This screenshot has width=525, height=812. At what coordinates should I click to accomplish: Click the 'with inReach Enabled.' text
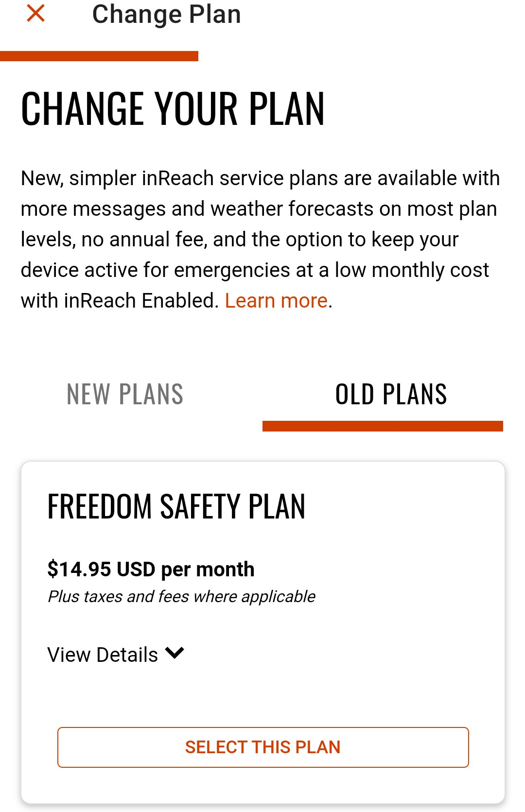(120, 301)
